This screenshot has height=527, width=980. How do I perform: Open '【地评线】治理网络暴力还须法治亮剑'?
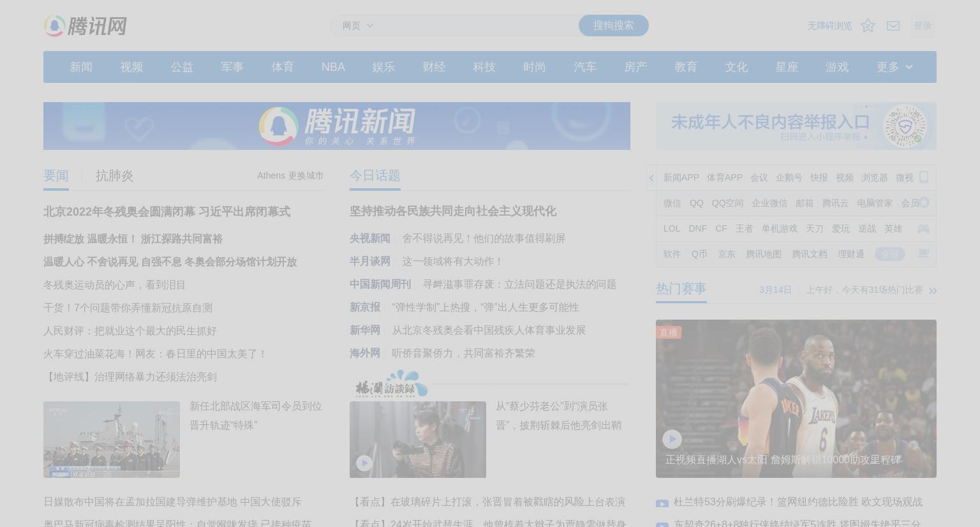pyautogui.click(x=130, y=376)
